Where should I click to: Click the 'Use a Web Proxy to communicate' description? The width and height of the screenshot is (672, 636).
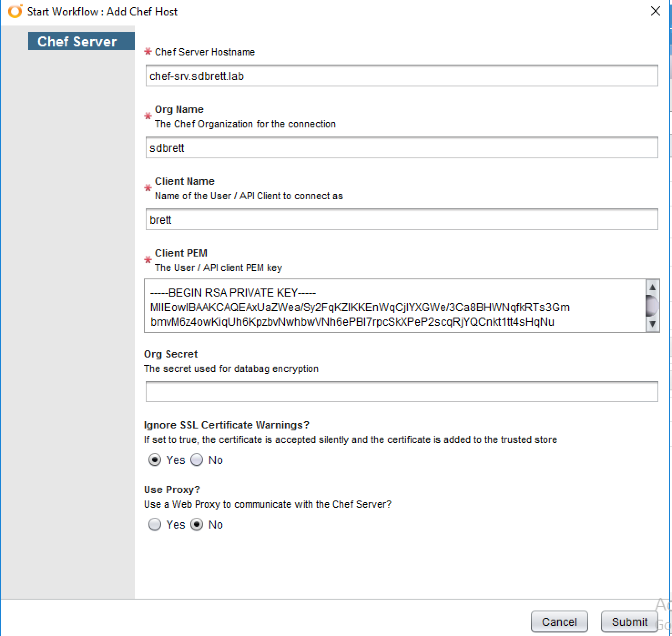(x=268, y=504)
